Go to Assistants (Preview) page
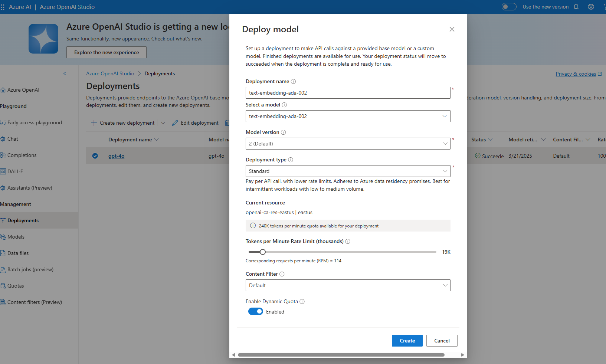Image resolution: width=606 pixels, height=364 pixels. pos(30,188)
